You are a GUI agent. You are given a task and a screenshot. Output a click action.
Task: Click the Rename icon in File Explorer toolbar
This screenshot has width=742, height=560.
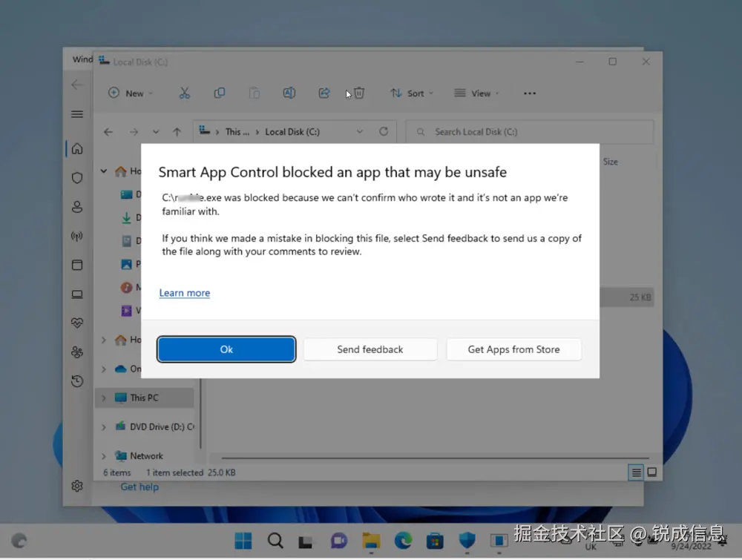coord(289,93)
